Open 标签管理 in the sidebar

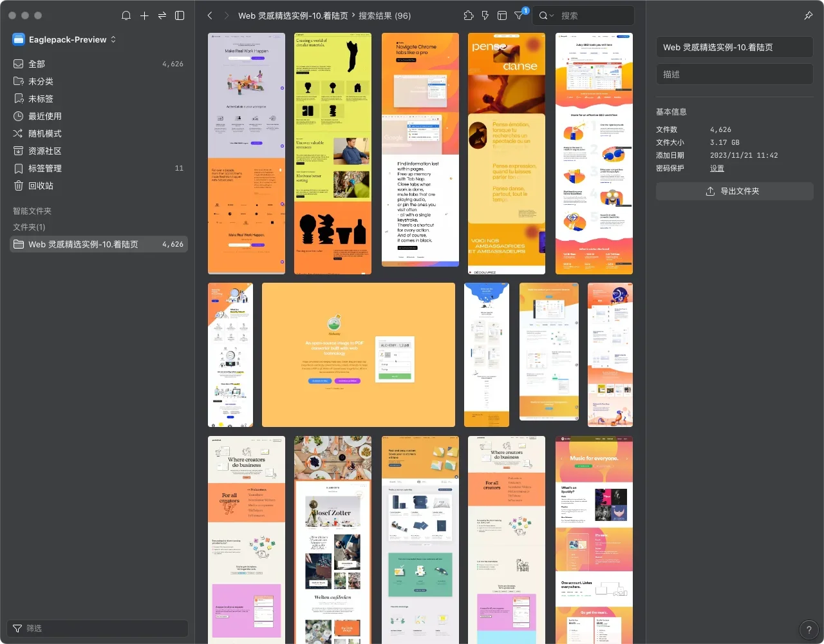(45, 168)
